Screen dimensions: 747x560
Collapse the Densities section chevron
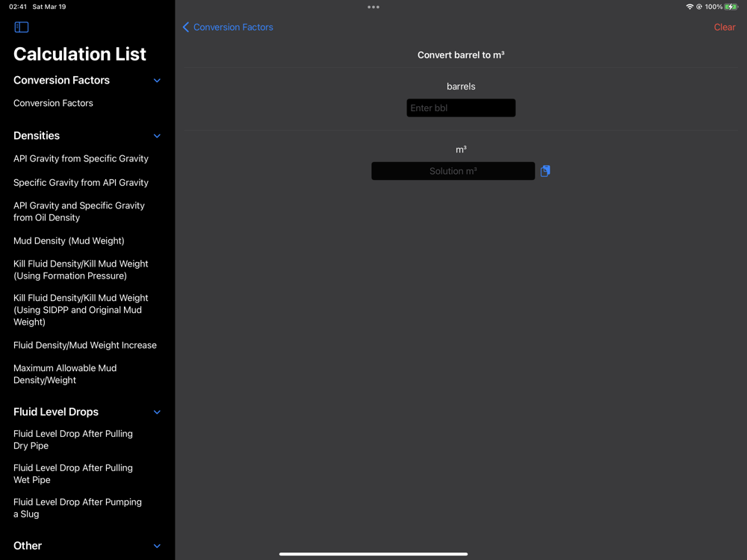pos(157,136)
